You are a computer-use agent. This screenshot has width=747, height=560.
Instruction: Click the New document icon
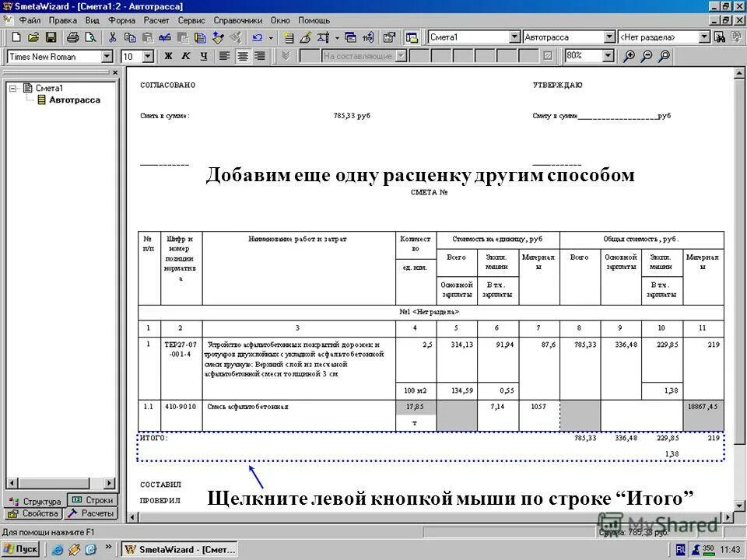point(16,37)
